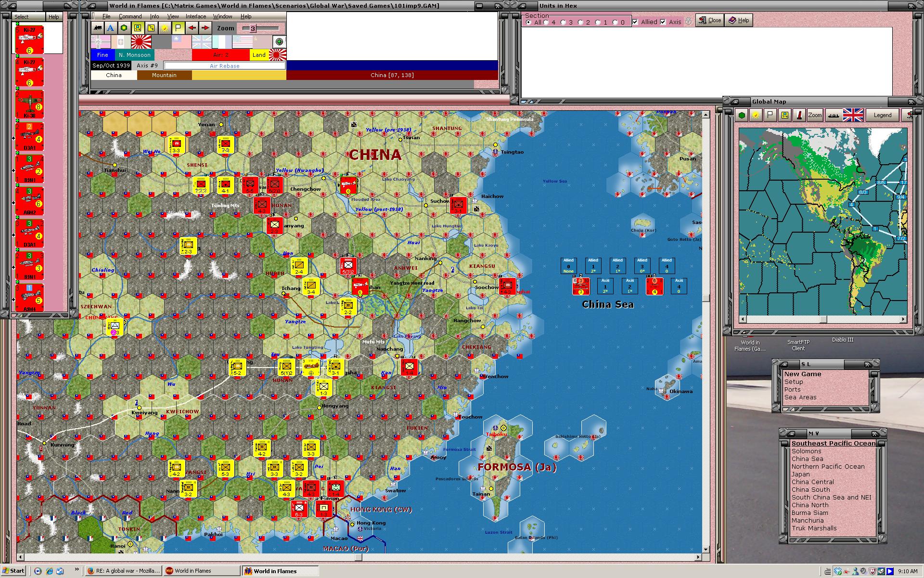Image resolution: width=924 pixels, height=578 pixels.
Task: Click the white flag toolbar icon
Action: pos(179,27)
